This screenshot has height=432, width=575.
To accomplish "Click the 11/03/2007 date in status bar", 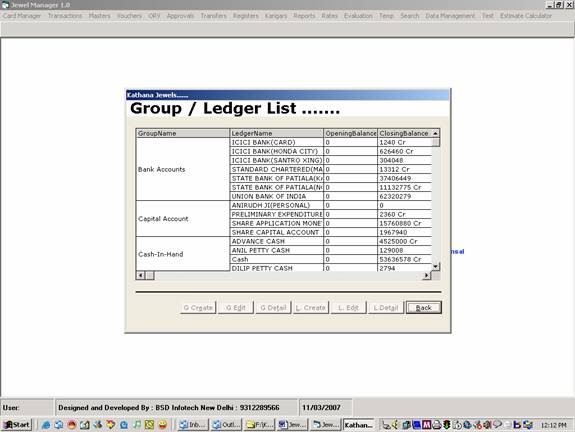I will click(321, 407).
